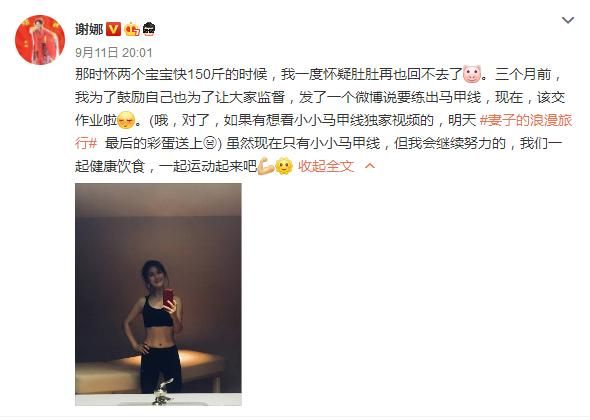This screenshot has width=590, height=420.
Task: Click 收起全文 to collapse the text
Action: pyautogui.click(x=326, y=166)
